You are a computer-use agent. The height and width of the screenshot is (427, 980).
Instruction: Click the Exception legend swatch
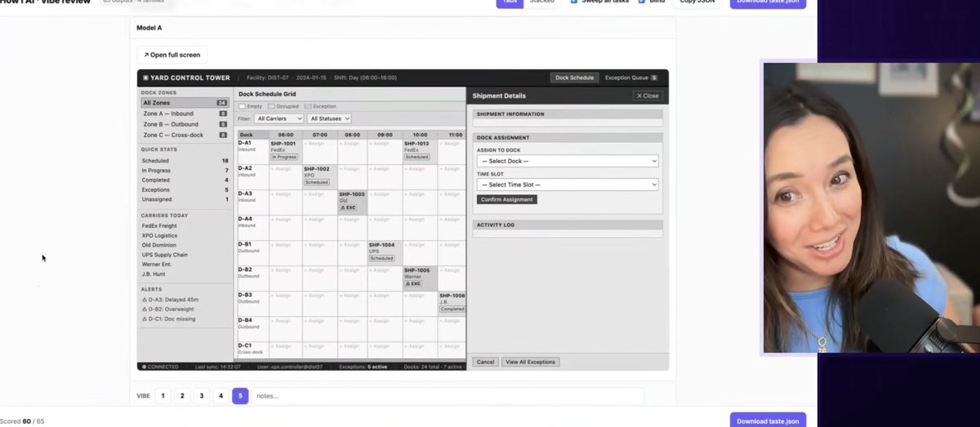click(307, 106)
